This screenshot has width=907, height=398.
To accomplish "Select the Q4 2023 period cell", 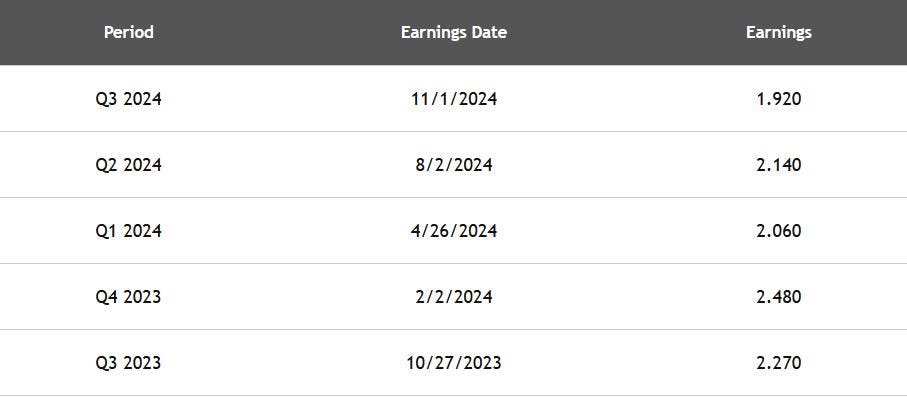I will pyautogui.click(x=128, y=297).
